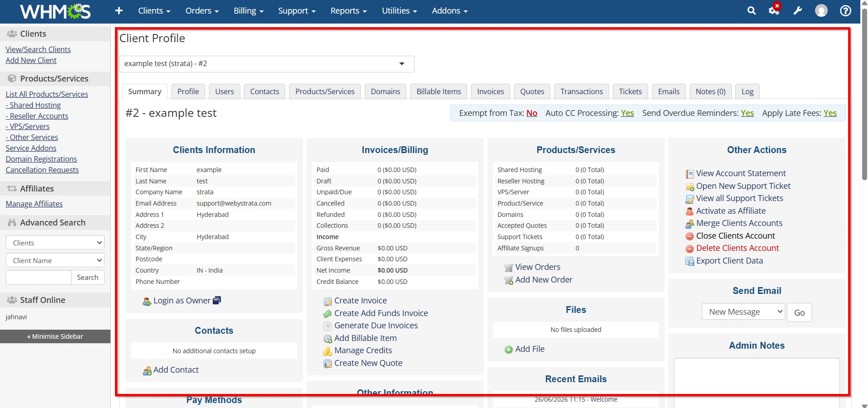Click the green Add File plus icon
Screen dimensions: 868x408
509,350
